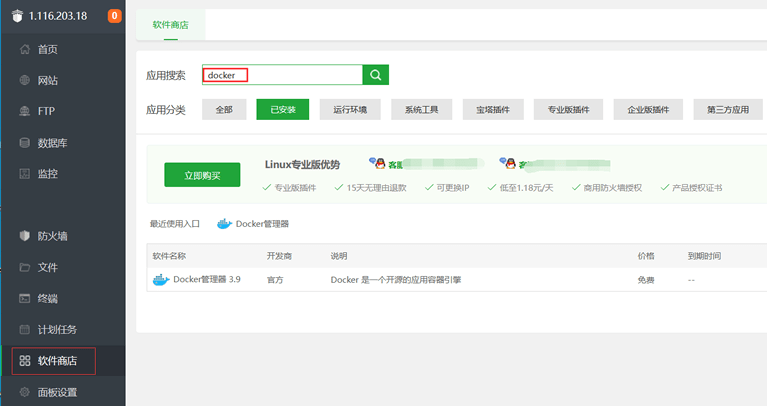
Task: Filter by 运行环境 category
Action: click(x=350, y=110)
